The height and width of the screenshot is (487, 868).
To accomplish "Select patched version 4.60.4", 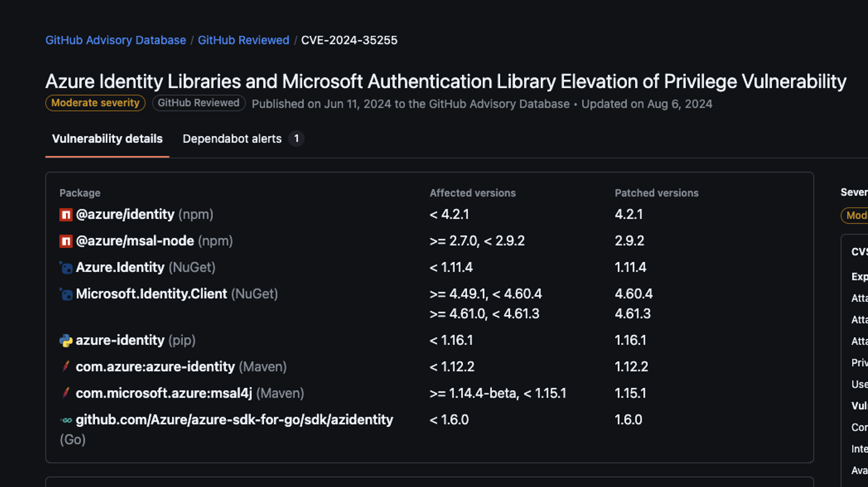I will pos(634,294).
